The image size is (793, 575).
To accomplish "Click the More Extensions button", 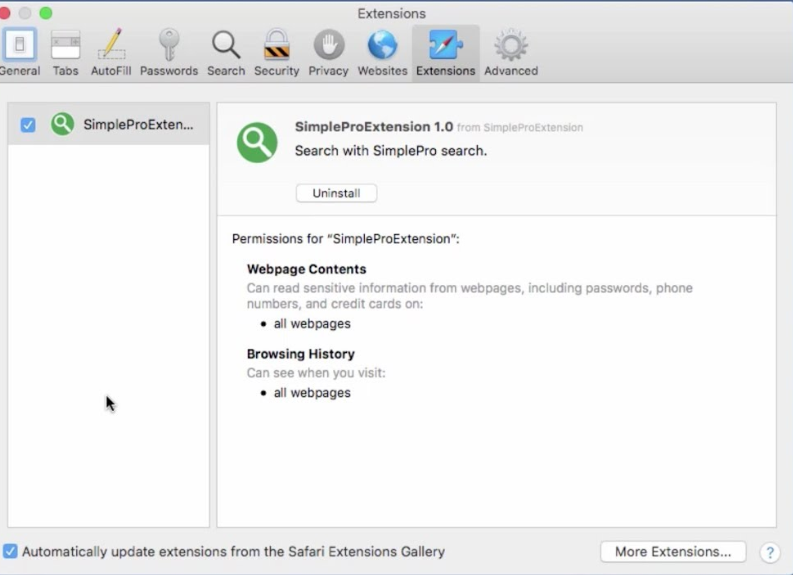I will click(672, 551).
